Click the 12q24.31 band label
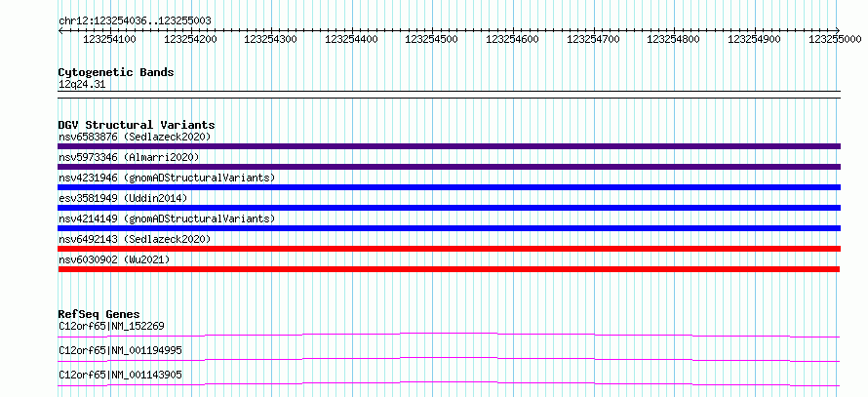Image resolution: width=868 pixels, height=397 pixels. pos(82,85)
